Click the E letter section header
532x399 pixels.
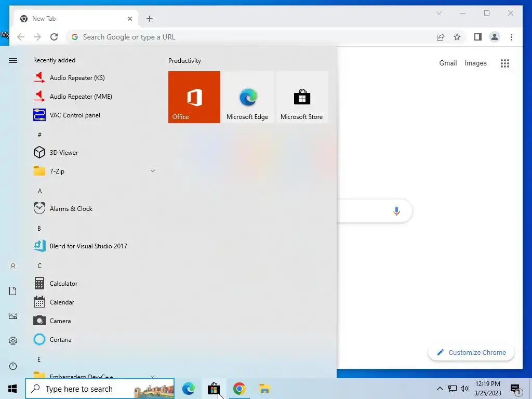click(39, 360)
